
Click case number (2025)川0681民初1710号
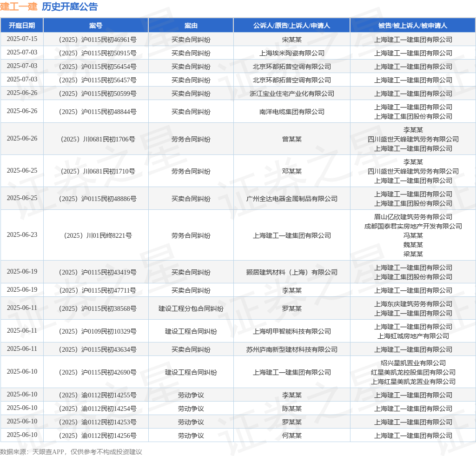pos(98,171)
